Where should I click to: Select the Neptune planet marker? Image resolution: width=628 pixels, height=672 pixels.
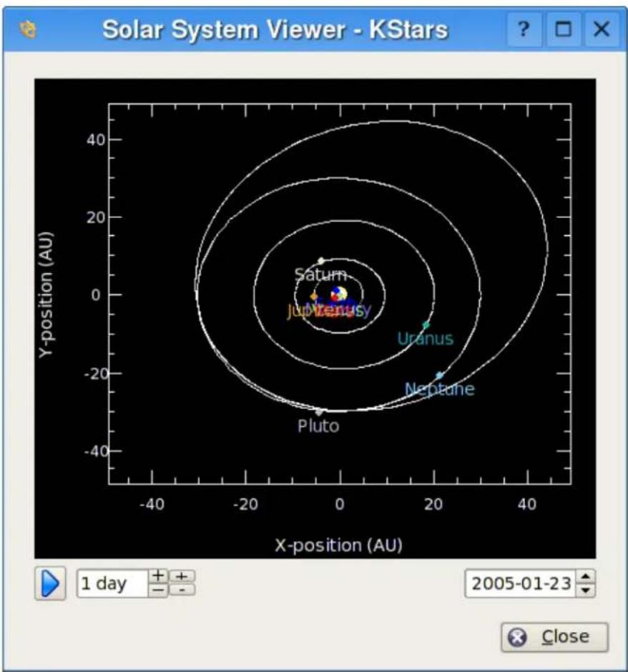(439, 375)
